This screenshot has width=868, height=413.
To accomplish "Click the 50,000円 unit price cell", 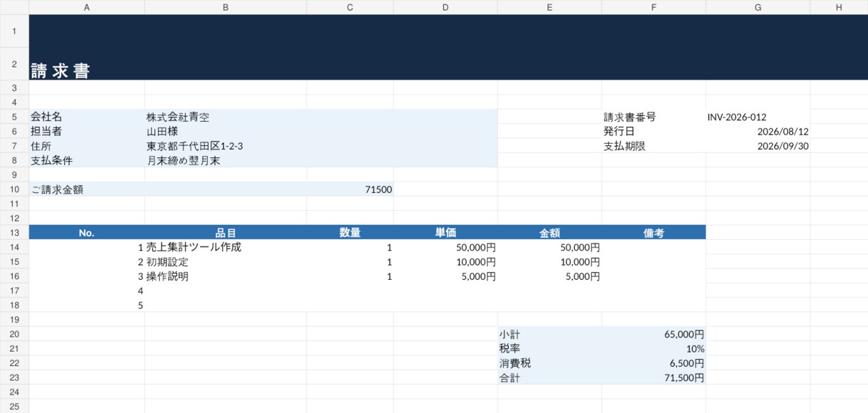I will pos(445,247).
